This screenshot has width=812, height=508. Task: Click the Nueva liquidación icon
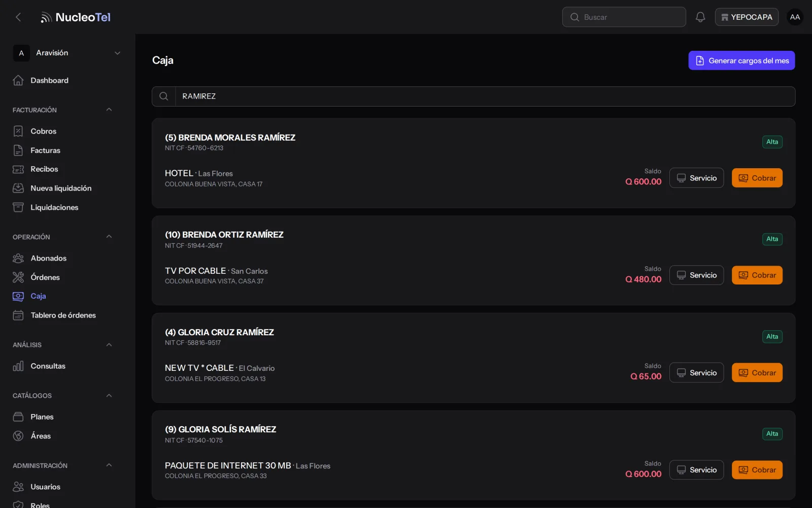(x=18, y=188)
